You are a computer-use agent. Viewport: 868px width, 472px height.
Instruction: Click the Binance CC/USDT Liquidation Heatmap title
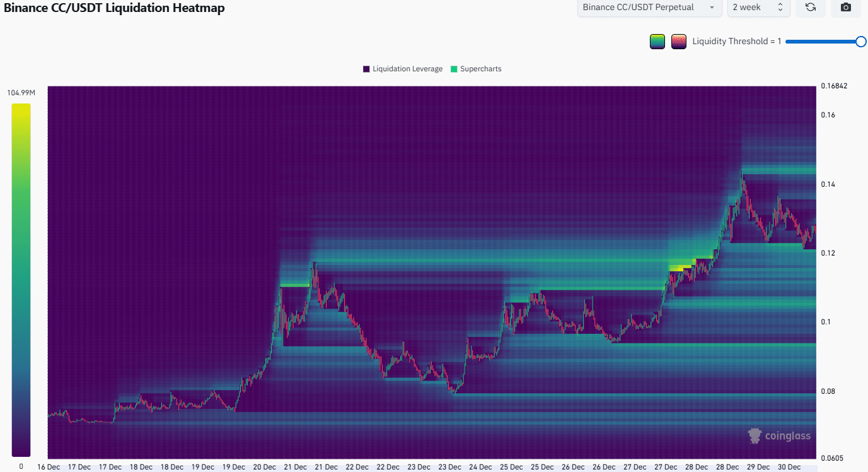coord(115,8)
